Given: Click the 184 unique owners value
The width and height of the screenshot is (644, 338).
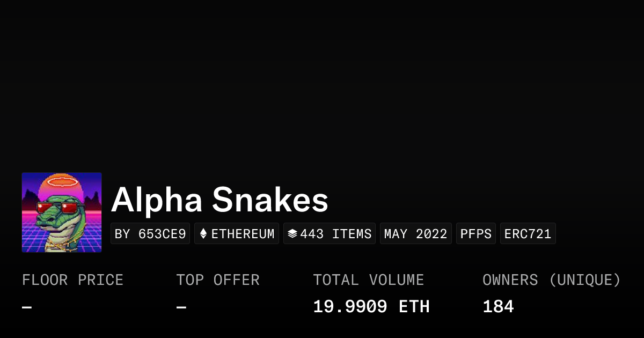Looking at the screenshot, I should click(x=498, y=307).
